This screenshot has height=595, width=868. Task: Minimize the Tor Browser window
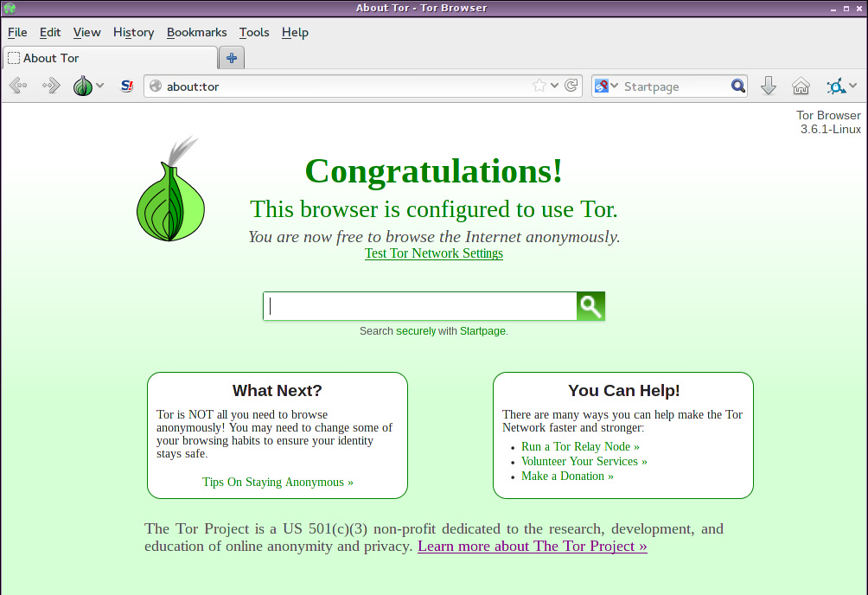(833, 9)
